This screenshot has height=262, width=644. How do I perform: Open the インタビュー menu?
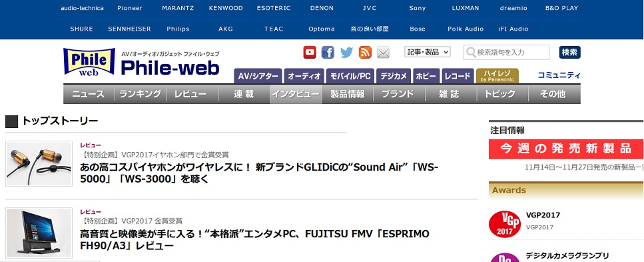coord(296,94)
